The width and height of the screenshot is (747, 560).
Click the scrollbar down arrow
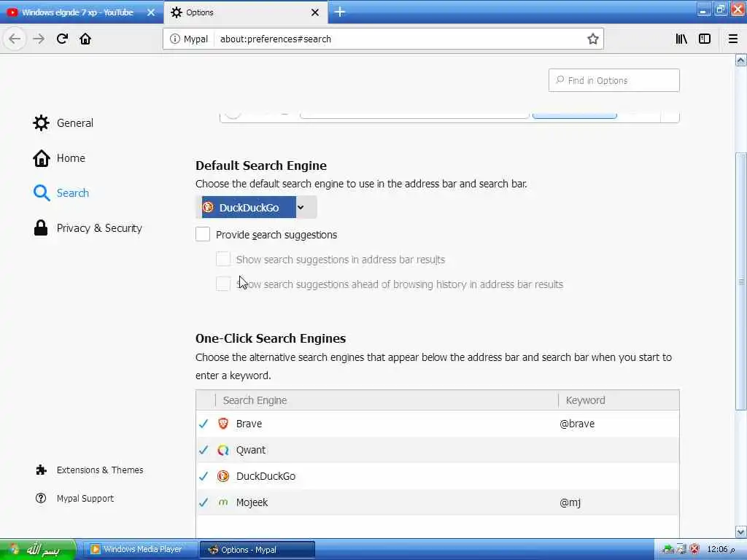741,532
